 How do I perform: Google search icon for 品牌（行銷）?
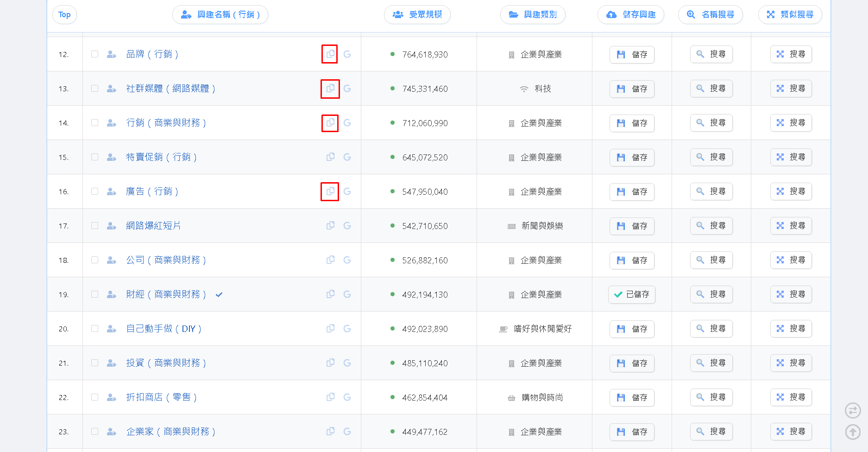[x=347, y=54]
